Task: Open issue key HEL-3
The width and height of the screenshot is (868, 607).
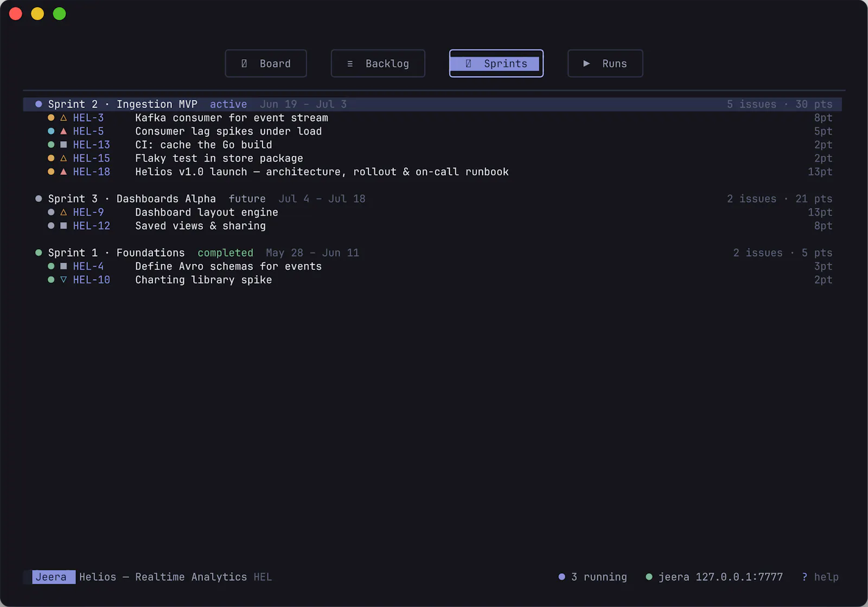Action: click(x=88, y=118)
